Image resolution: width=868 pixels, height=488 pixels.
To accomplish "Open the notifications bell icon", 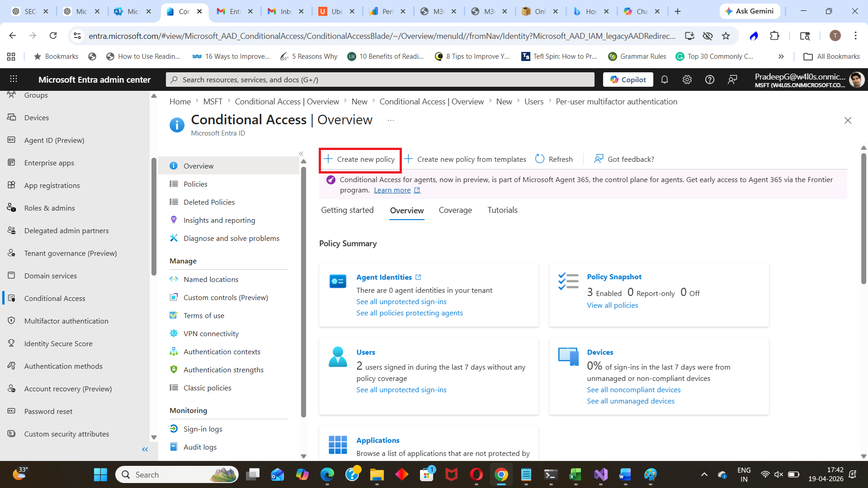I will click(x=664, y=80).
